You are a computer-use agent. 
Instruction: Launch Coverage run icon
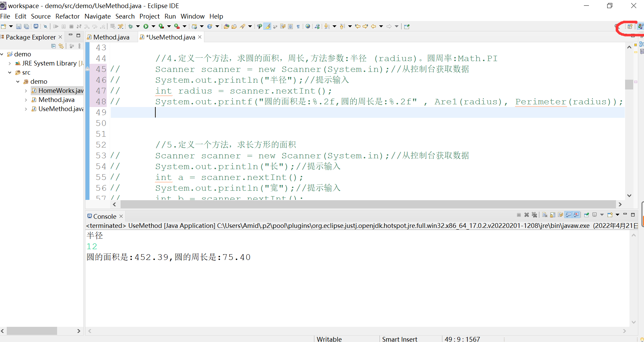coord(161,26)
